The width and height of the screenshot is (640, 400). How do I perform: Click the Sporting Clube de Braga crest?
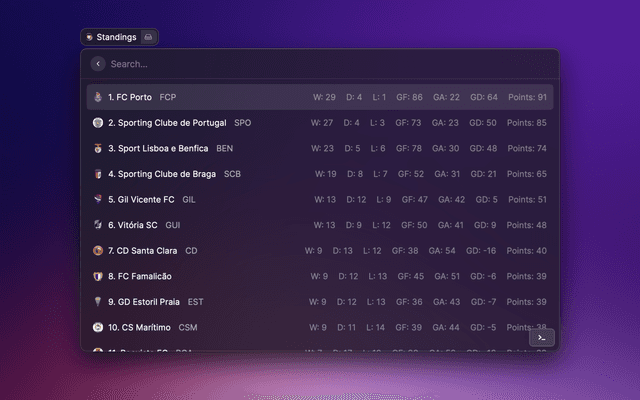coord(98,174)
